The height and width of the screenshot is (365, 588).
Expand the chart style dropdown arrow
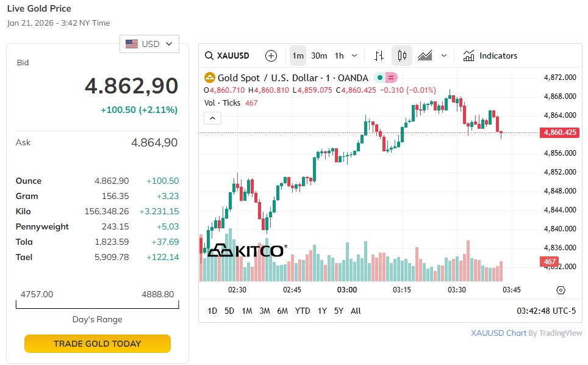point(444,56)
